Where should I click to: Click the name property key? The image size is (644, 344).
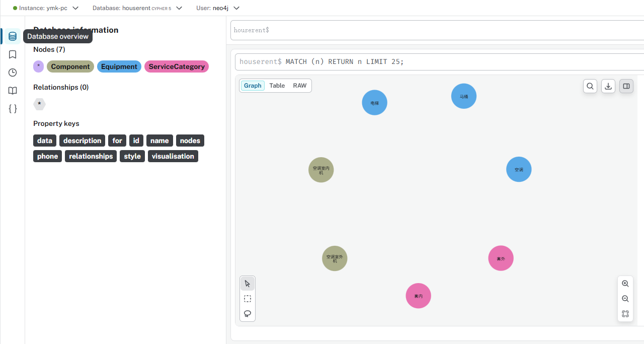159,141
